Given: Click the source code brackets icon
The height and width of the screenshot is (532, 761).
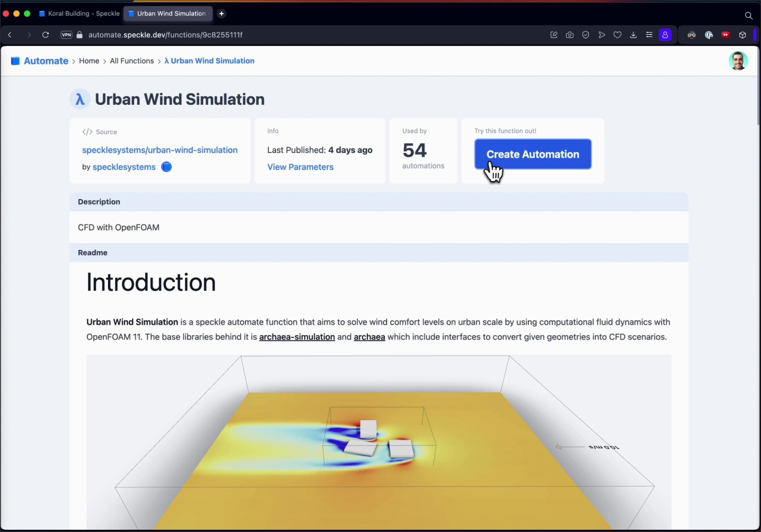Looking at the screenshot, I should pos(87,132).
